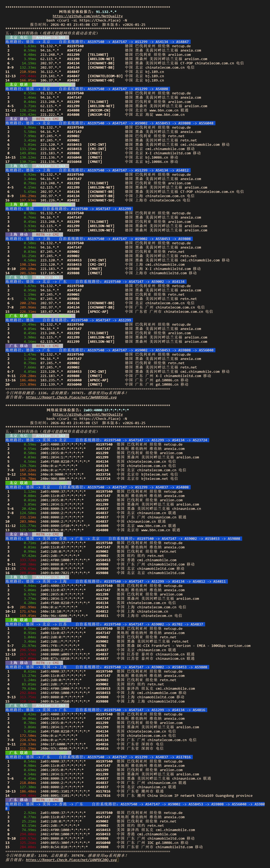Click the report title showing 2a03:4000:37:*:*:*:*:*

[88, 410]
